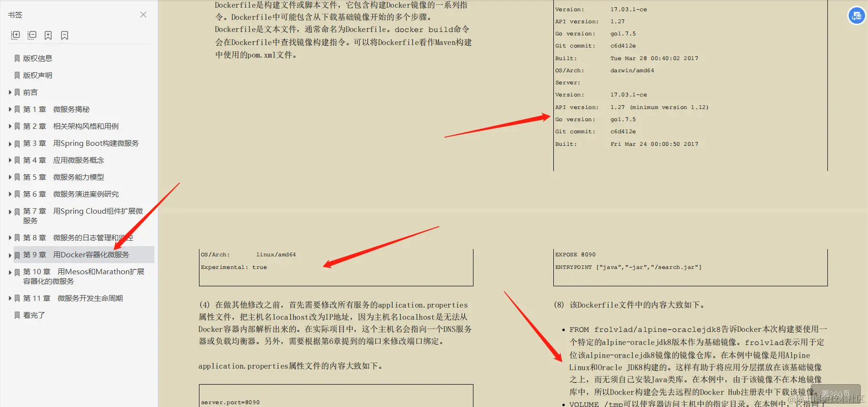Click bookmark icon beside 第 1 章

pos(17,110)
